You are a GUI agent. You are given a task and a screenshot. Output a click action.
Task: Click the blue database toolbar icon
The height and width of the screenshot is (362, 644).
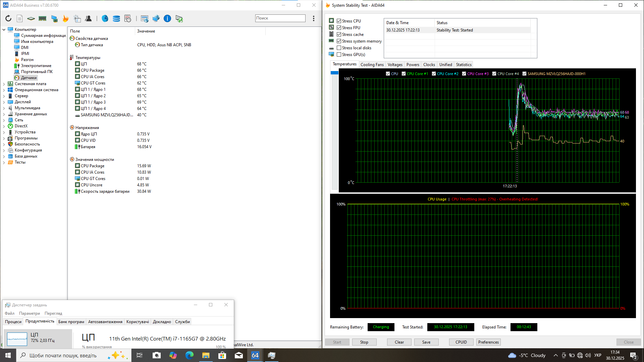tap(116, 18)
